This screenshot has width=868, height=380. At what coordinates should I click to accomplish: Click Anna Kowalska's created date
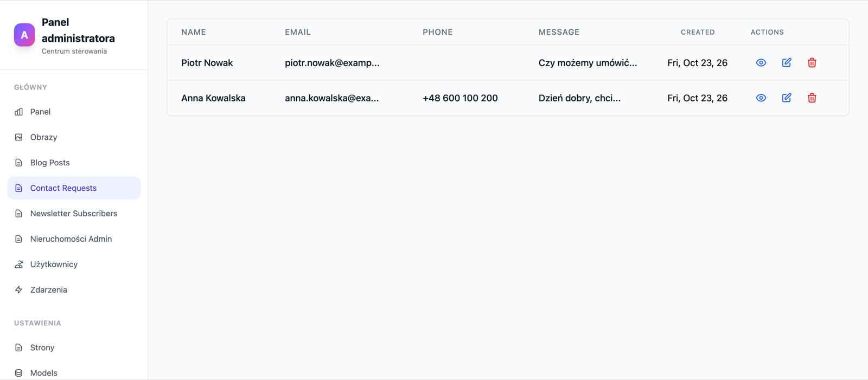point(697,98)
